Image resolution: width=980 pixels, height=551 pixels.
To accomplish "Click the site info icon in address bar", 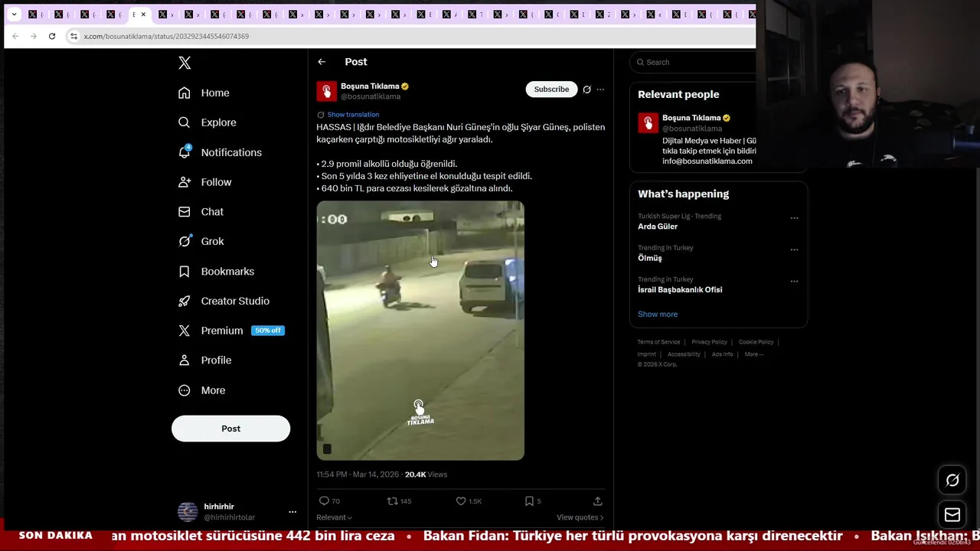I will (73, 36).
